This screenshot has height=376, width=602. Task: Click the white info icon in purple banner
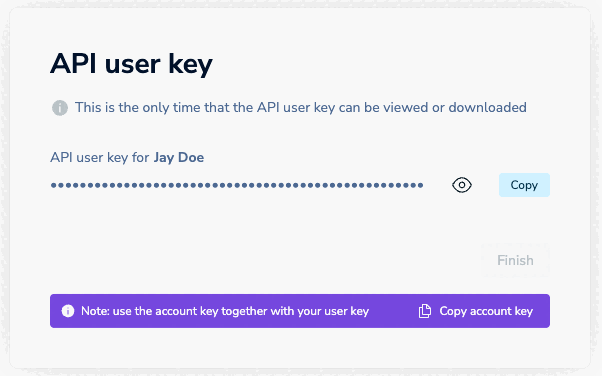pyautogui.click(x=68, y=311)
